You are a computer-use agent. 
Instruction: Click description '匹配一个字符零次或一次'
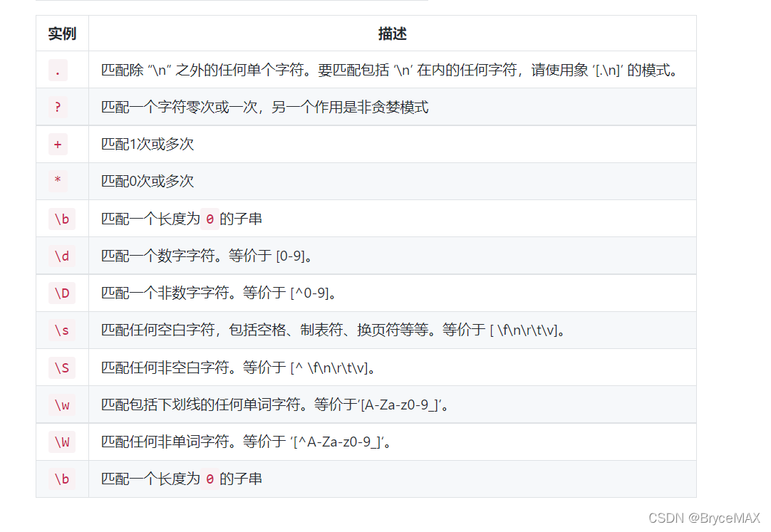[x=264, y=107]
